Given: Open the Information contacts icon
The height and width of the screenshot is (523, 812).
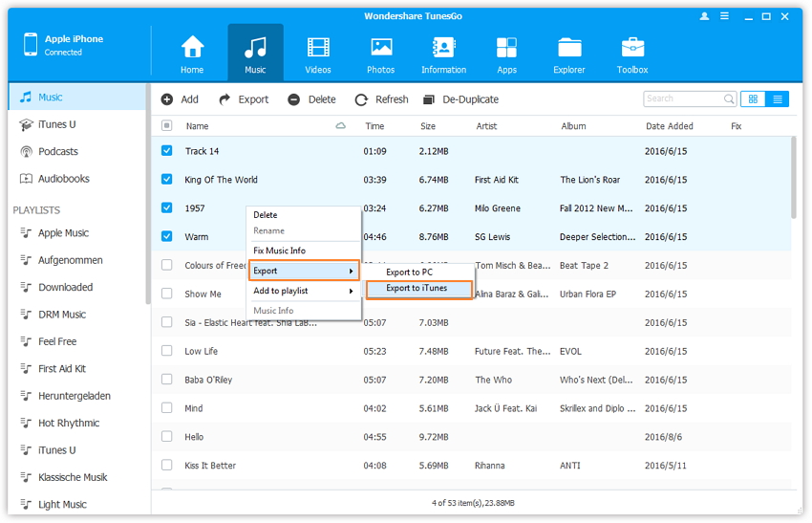Looking at the screenshot, I should 443,53.
